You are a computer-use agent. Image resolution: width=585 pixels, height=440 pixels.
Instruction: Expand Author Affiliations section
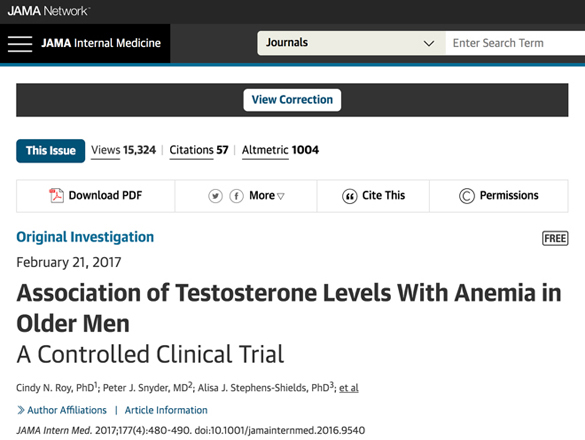[x=62, y=410]
